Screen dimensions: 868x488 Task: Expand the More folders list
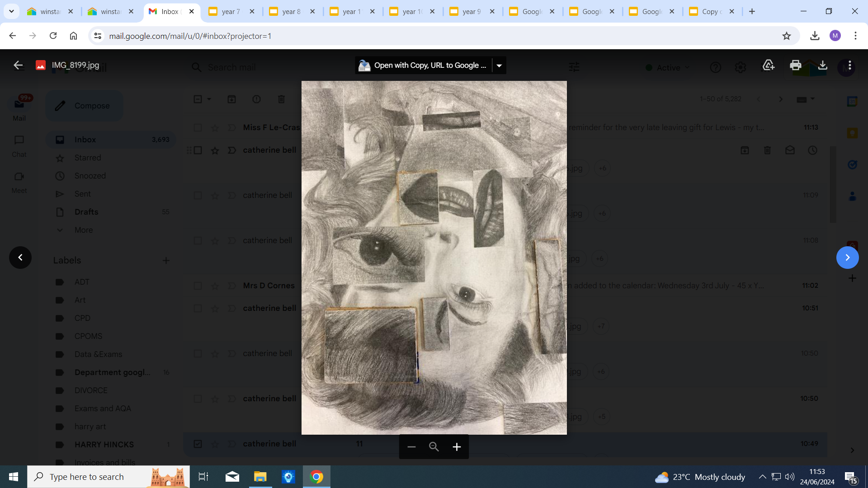tap(83, 230)
